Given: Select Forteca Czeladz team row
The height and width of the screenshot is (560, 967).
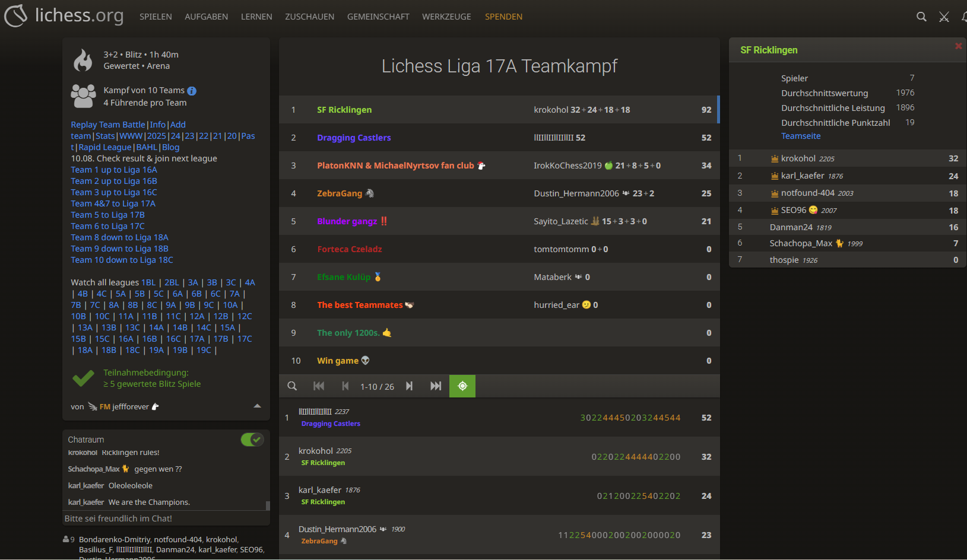Looking at the screenshot, I should tap(499, 249).
